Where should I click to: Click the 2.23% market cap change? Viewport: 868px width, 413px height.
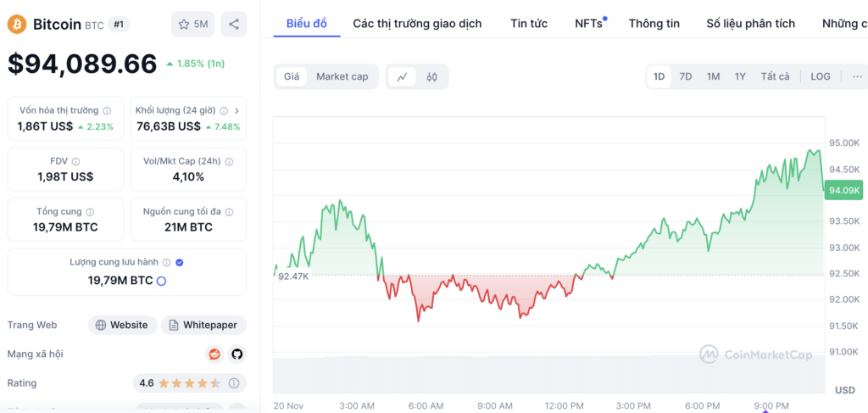pyautogui.click(x=96, y=126)
